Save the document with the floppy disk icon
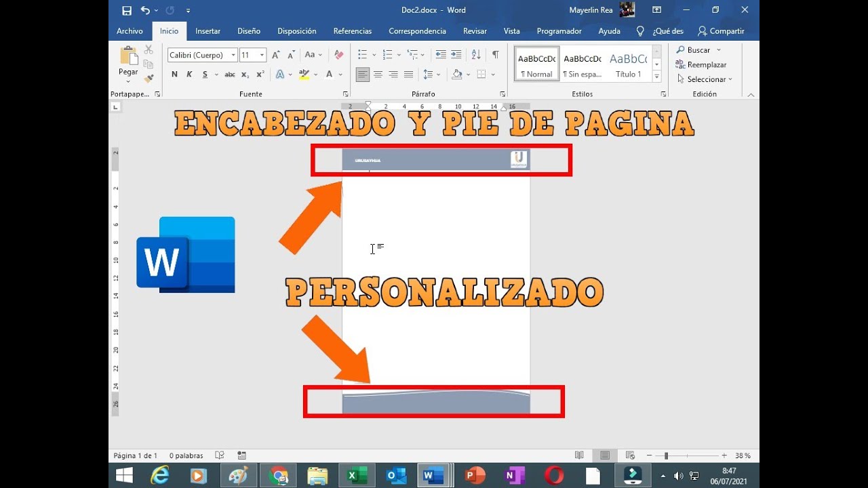This screenshot has height=488, width=868. click(127, 10)
